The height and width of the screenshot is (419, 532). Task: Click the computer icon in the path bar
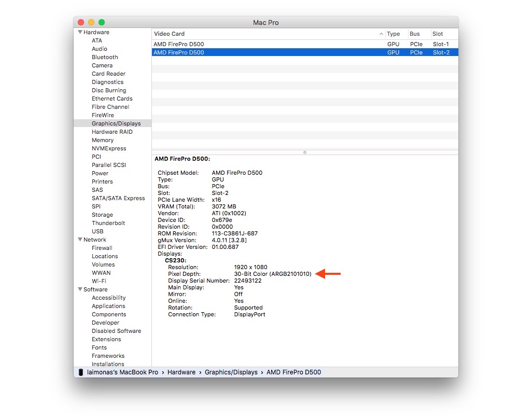[x=81, y=372]
